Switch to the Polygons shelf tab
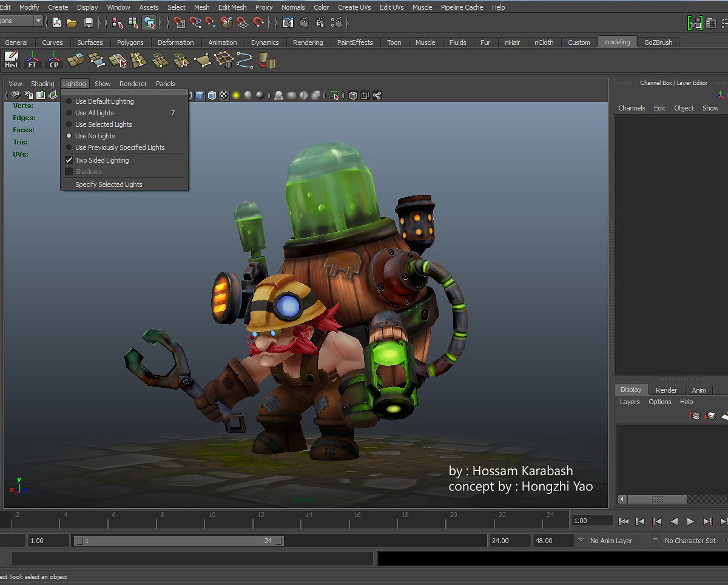 point(130,42)
